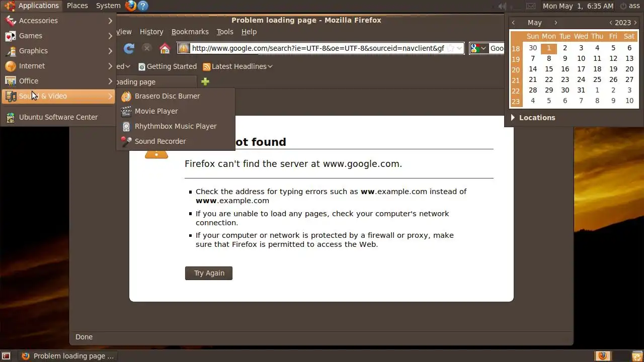Open the URL history dropdown arrow
Image resolution: width=644 pixels, height=362 pixels.
459,48
